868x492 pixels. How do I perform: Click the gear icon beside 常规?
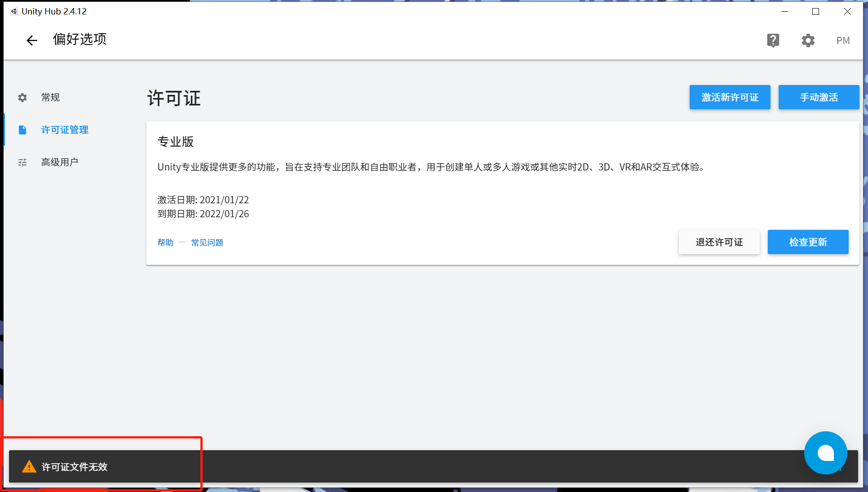(22, 98)
